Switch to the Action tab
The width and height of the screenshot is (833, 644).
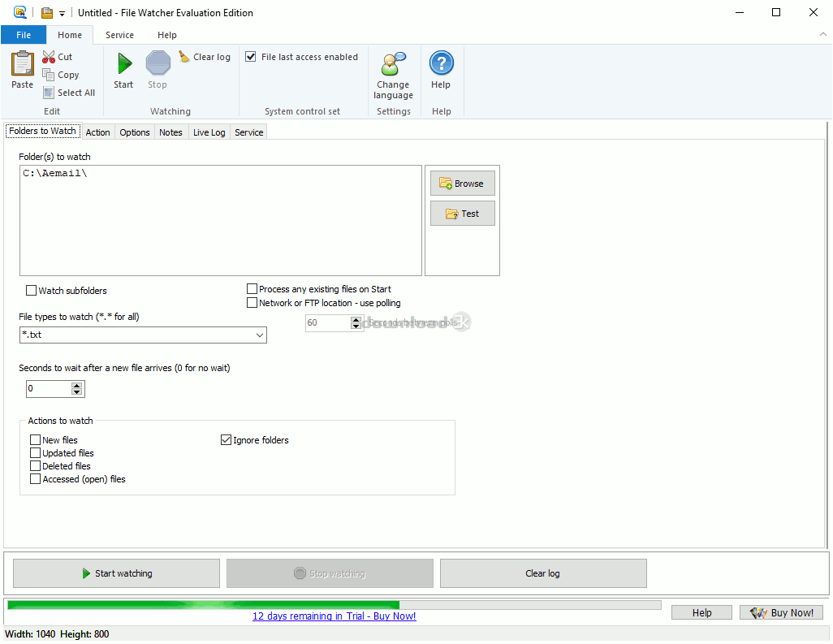(x=97, y=132)
